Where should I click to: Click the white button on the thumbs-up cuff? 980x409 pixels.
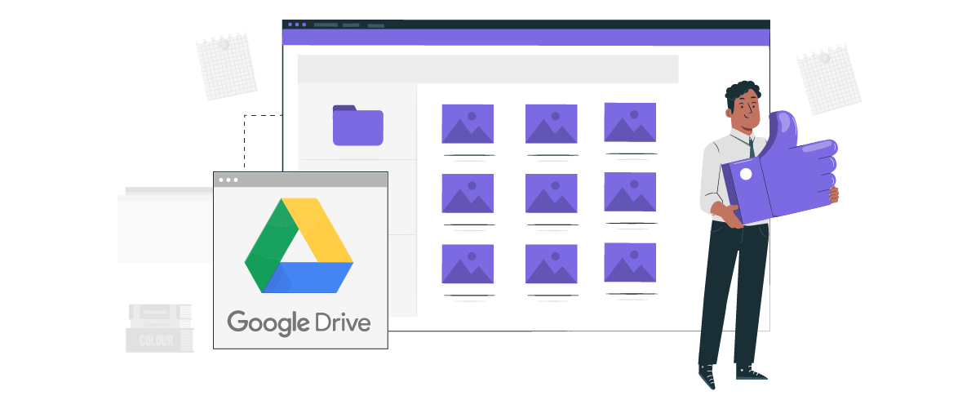click(x=745, y=175)
